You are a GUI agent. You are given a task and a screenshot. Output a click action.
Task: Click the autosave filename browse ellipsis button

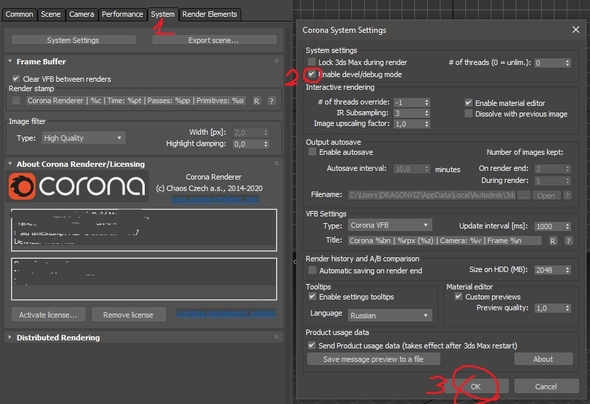click(524, 195)
